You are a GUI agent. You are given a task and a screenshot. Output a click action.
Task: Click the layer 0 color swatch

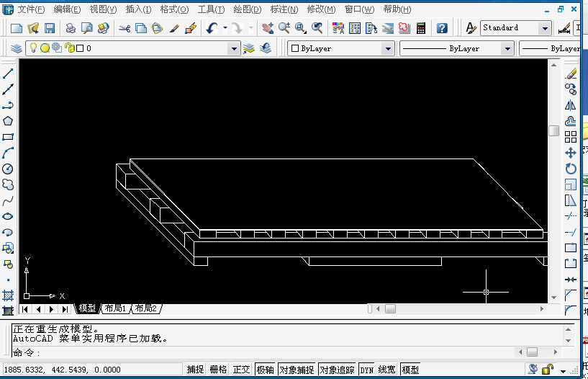[x=80, y=48]
